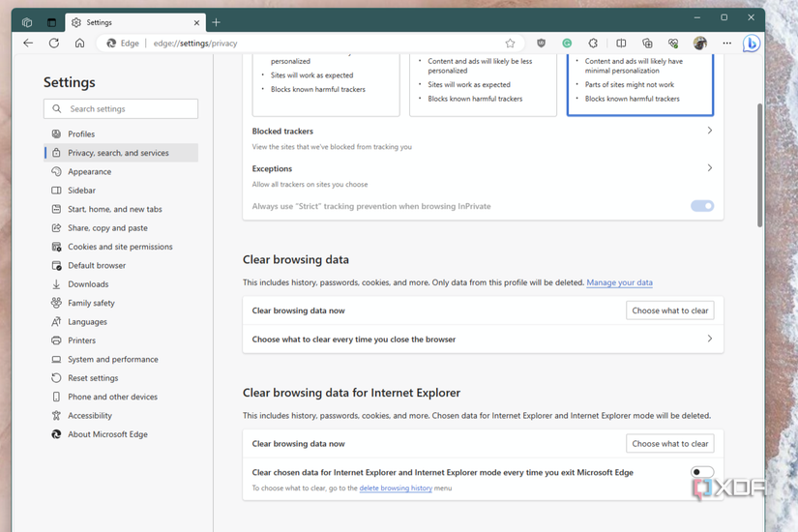Open the Split screen icon
The height and width of the screenshot is (532, 798).
coord(621,44)
